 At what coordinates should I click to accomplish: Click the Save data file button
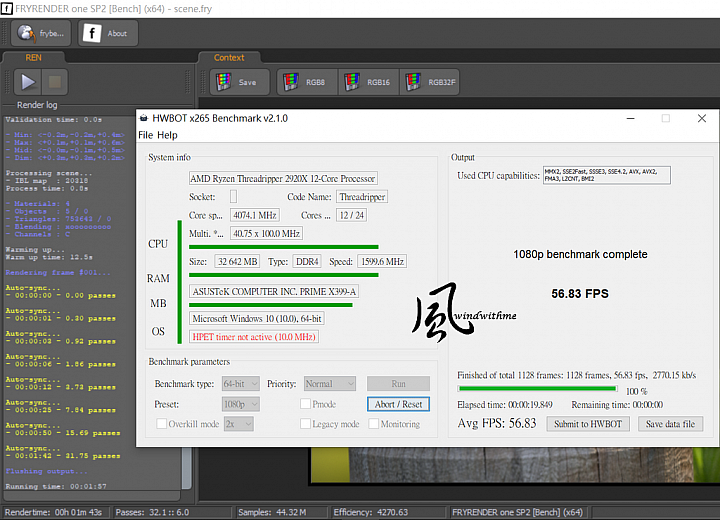click(x=670, y=424)
